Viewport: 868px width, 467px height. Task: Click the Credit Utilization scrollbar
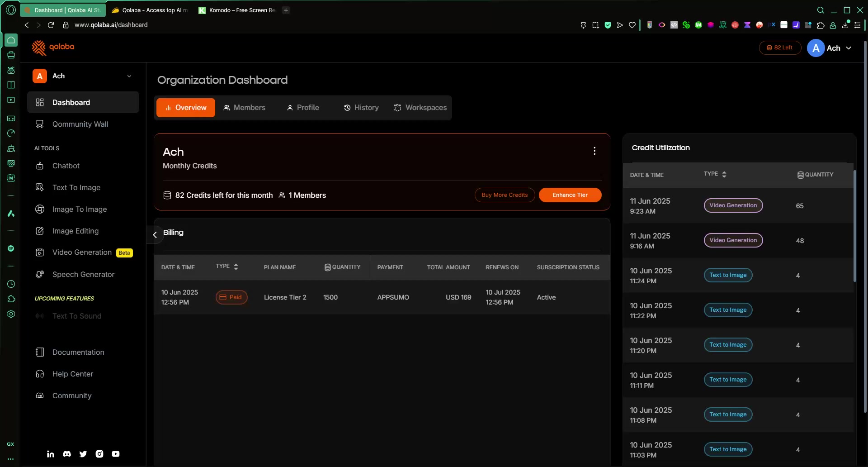[x=854, y=226]
